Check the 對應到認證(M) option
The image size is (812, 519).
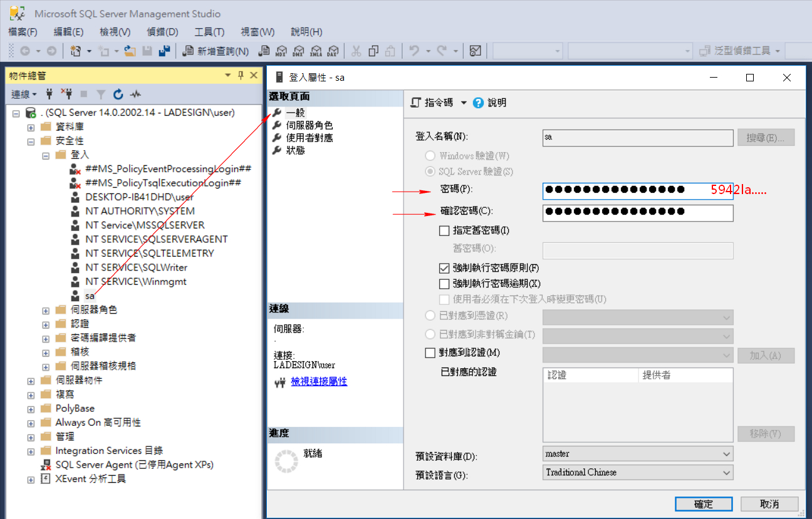coord(430,352)
